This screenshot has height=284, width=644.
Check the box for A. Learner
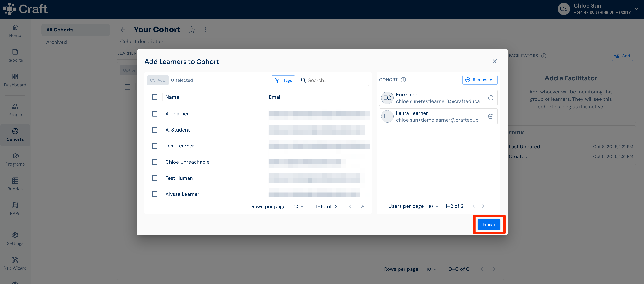pos(155,114)
